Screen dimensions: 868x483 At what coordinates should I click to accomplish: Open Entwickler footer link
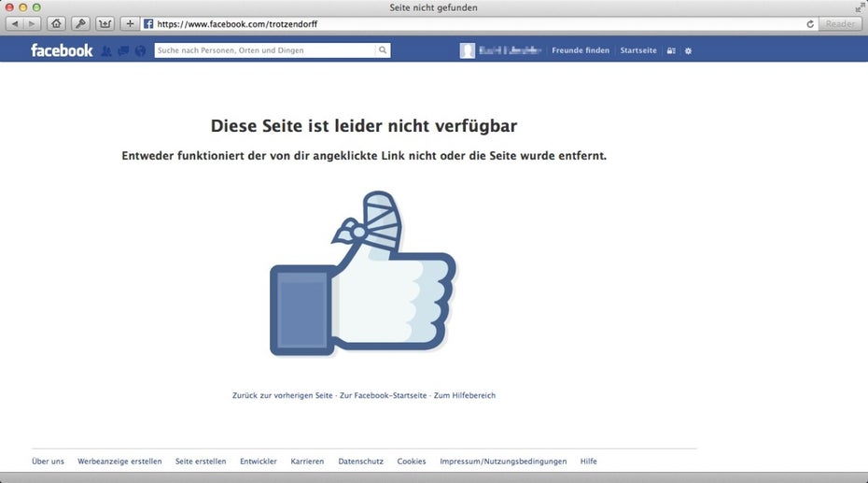coord(259,462)
